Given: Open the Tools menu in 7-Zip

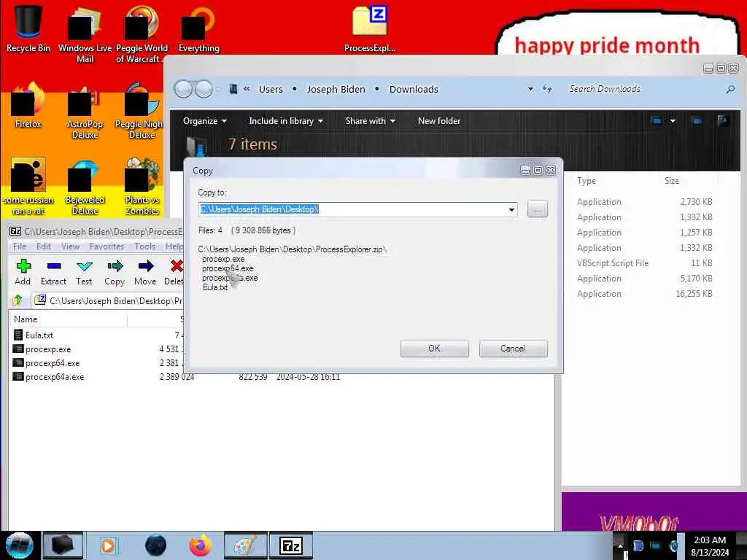Looking at the screenshot, I should tap(145, 246).
